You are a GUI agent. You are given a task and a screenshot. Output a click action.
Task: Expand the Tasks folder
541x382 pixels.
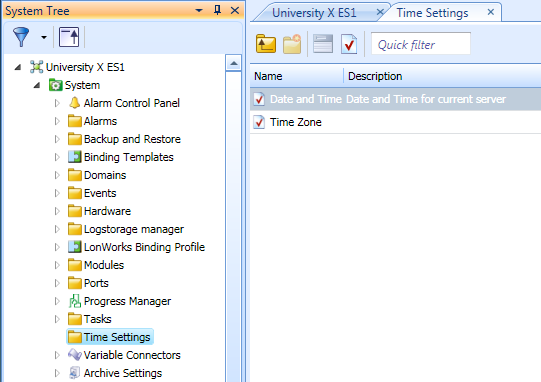tap(57, 319)
